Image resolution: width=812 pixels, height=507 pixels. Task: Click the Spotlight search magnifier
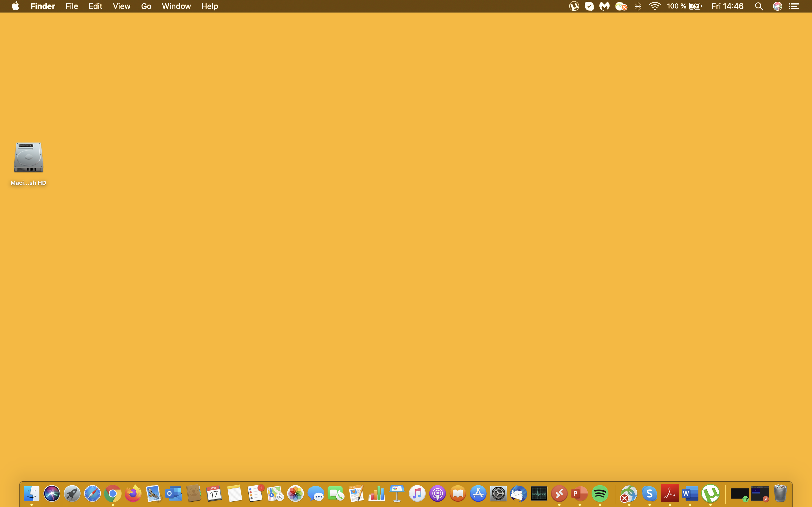pos(759,6)
